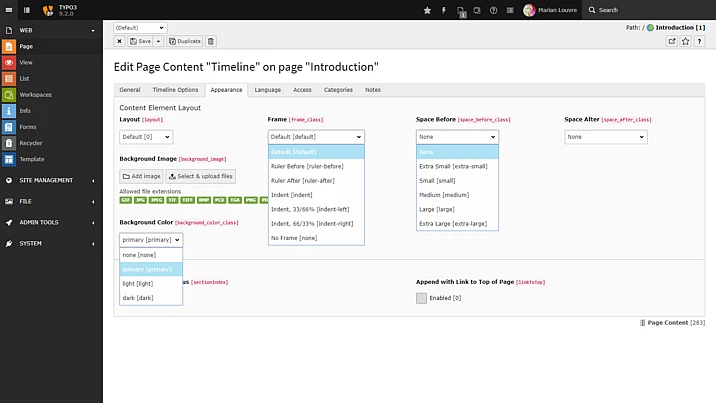Viewport: 716px width, 403px height.
Task: Click the flush caches lightning icon
Action: (x=444, y=10)
